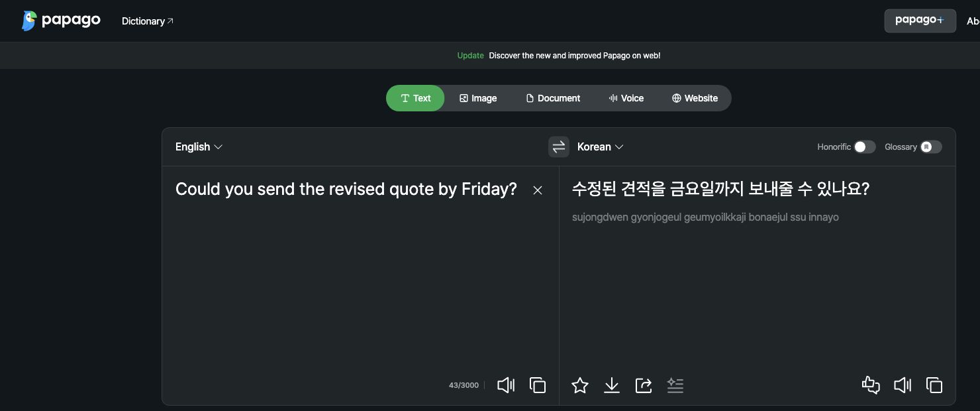980x411 pixels.
Task: Open the Update banner about new Papago
Action: coord(558,56)
